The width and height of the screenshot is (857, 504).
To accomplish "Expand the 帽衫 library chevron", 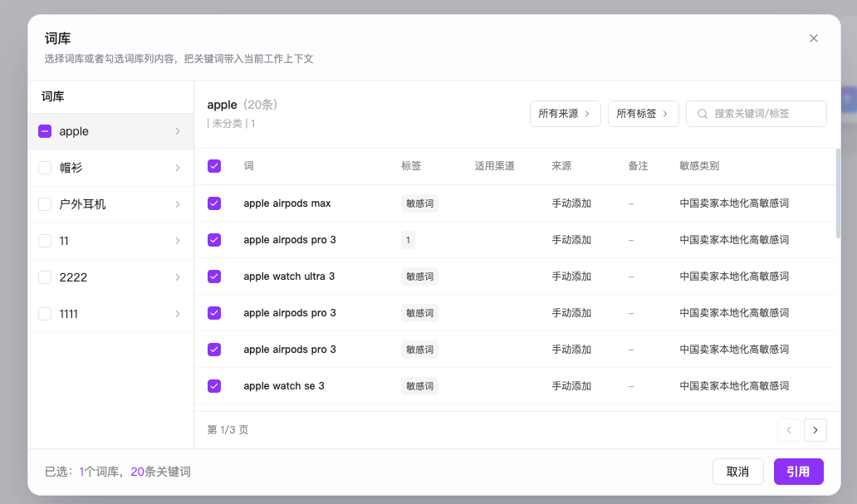I will click(x=178, y=168).
